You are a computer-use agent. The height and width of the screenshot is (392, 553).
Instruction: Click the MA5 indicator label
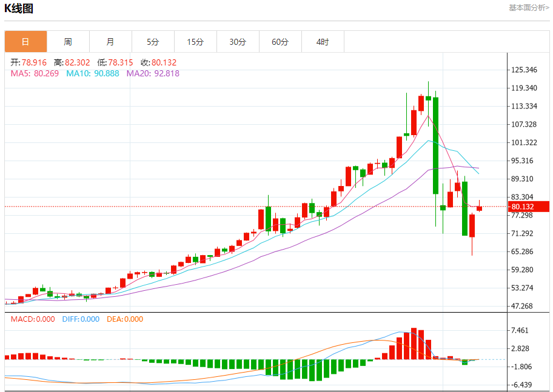click(35, 73)
